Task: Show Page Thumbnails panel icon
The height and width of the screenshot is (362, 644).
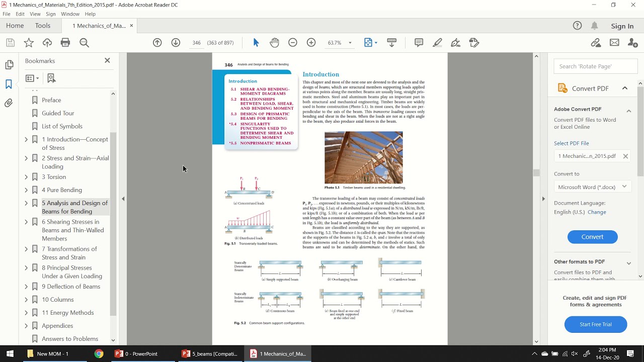Action: click(x=9, y=65)
